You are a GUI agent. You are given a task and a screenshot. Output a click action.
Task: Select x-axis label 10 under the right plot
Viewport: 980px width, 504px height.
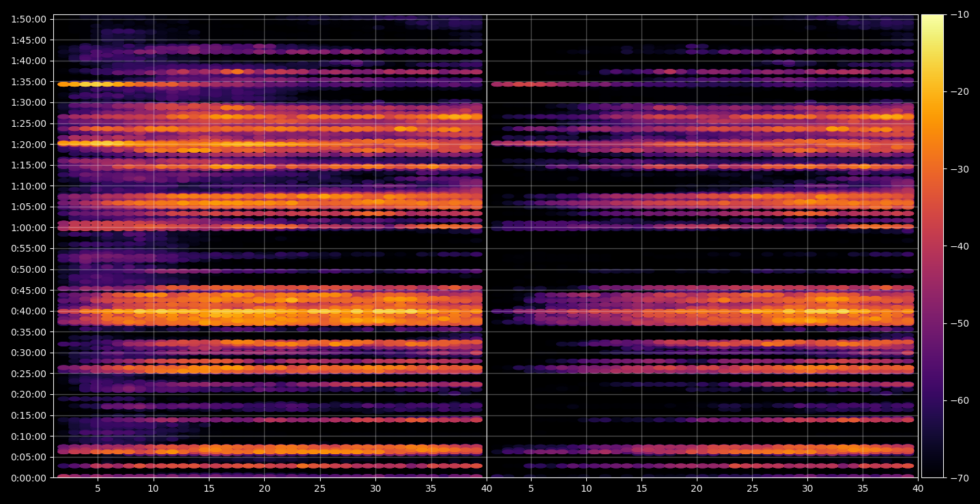(586, 489)
